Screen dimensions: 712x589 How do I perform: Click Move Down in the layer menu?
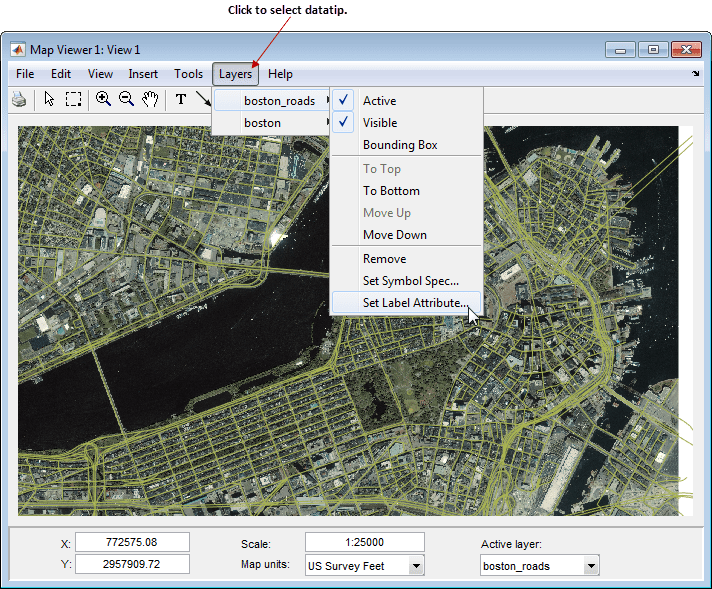[x=394, y=235]
